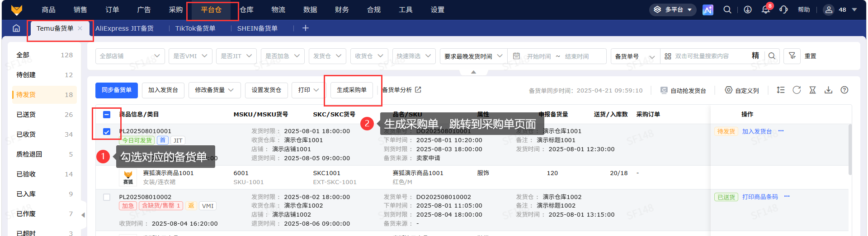Viewport: 868px width, 236px height.
Task: Click the export download icon above table
Action: pos(828,90)
